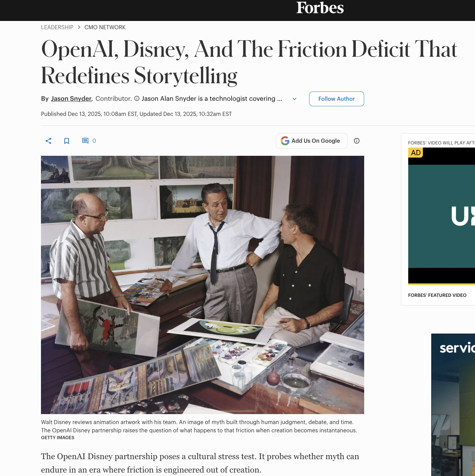
Task: Open Jason Snyder author link
Action: pos(71,99)
